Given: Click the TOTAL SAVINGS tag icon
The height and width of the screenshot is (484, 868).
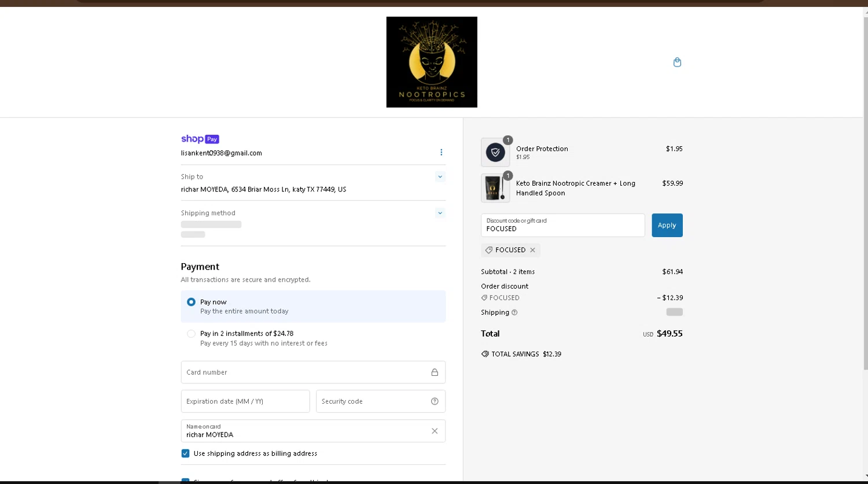Looking at the screenshot, I should 485,354.
